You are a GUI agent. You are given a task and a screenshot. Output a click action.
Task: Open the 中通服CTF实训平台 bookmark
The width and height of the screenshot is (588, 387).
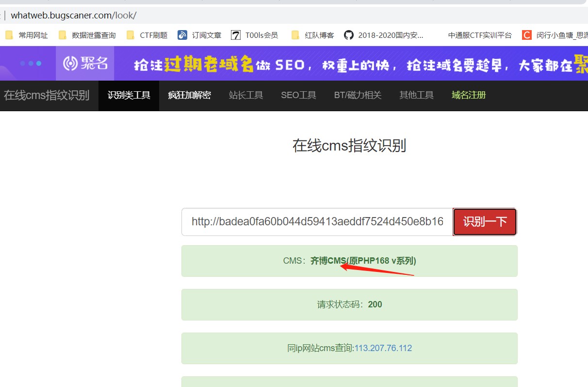(x=480, y=35)
